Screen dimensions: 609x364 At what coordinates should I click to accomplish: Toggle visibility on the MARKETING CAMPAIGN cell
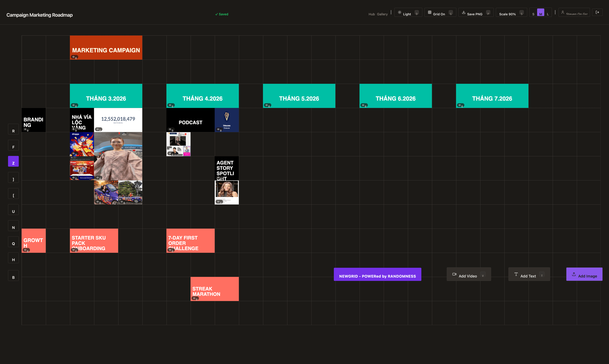[x=73, y=57]
